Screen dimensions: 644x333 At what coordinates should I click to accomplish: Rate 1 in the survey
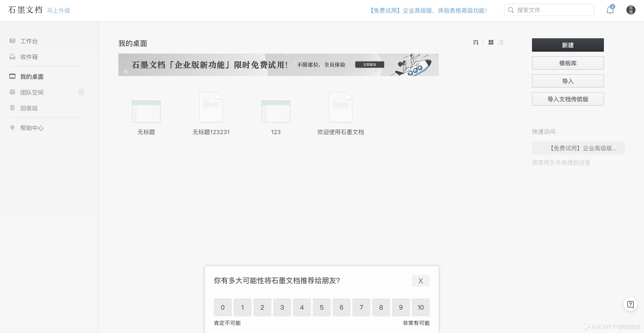click(x=243, y=307)
